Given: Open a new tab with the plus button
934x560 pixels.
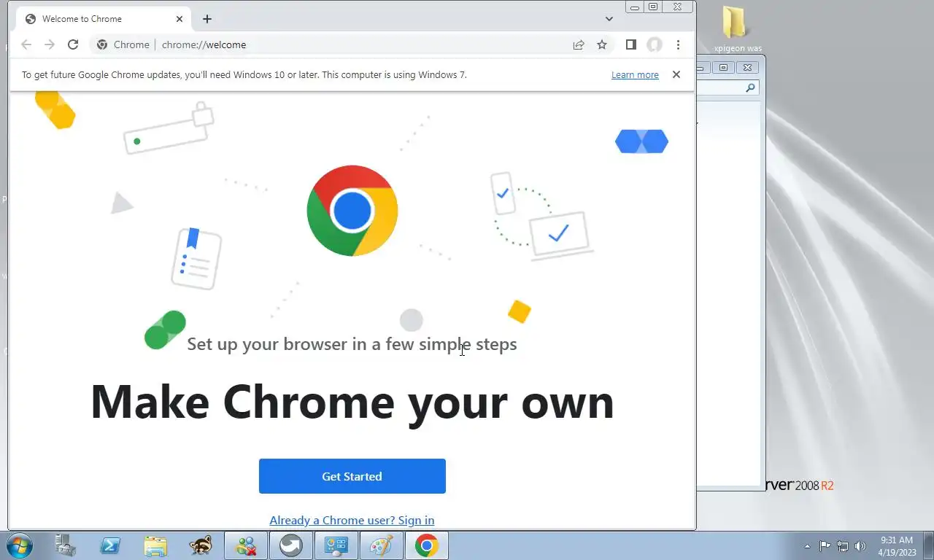Looking at the screenshot, I should click(x=207, y=19).
